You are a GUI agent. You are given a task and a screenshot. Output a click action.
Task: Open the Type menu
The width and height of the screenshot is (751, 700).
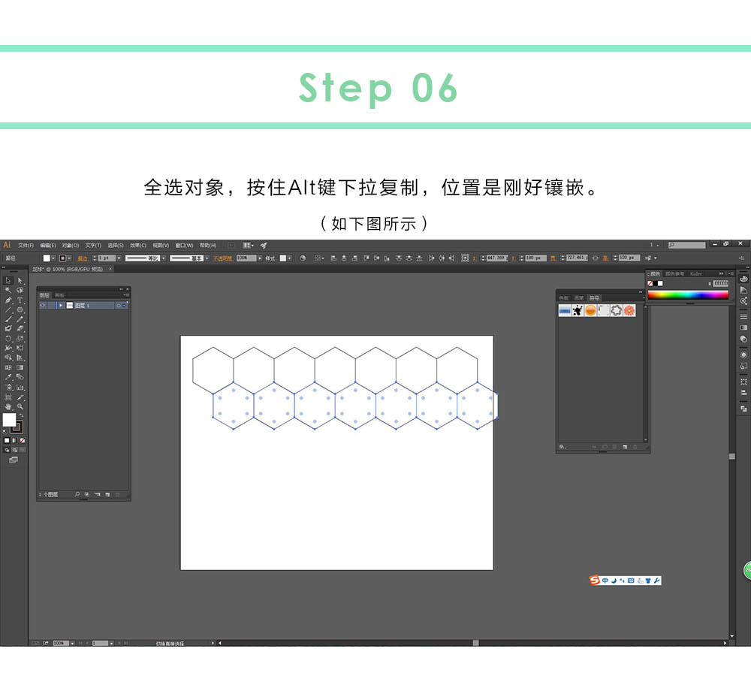93,246
